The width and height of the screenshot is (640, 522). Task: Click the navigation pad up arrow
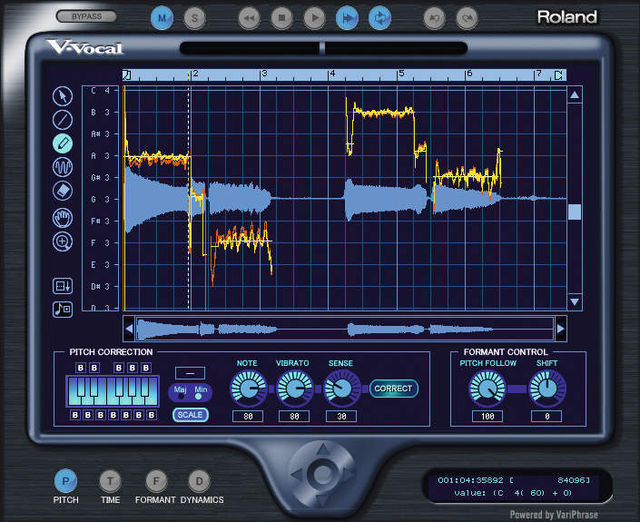(323, 449)
